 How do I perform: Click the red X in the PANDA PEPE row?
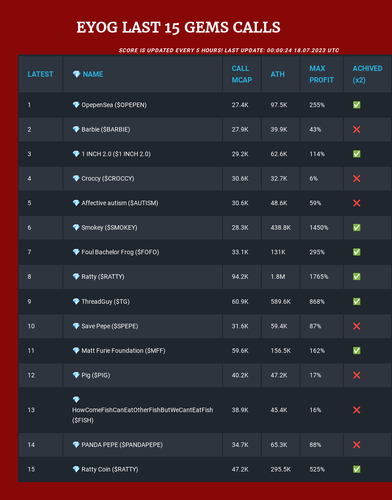(357, 445)
